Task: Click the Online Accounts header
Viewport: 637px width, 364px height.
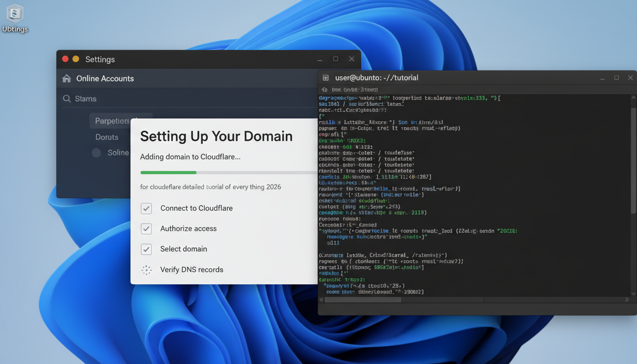Action: [x=105, y=79]
